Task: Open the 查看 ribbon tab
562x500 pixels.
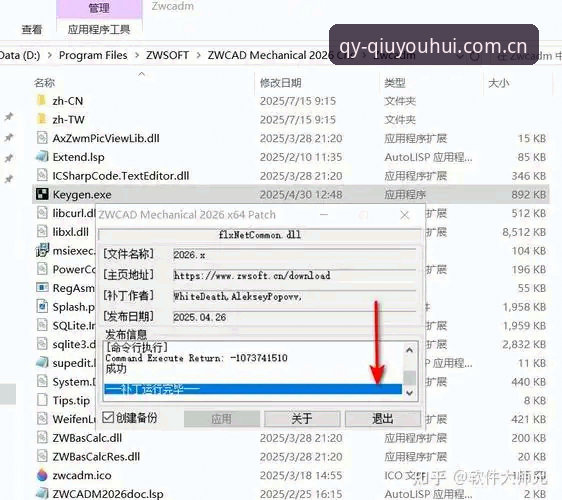Action: (32, 29)
